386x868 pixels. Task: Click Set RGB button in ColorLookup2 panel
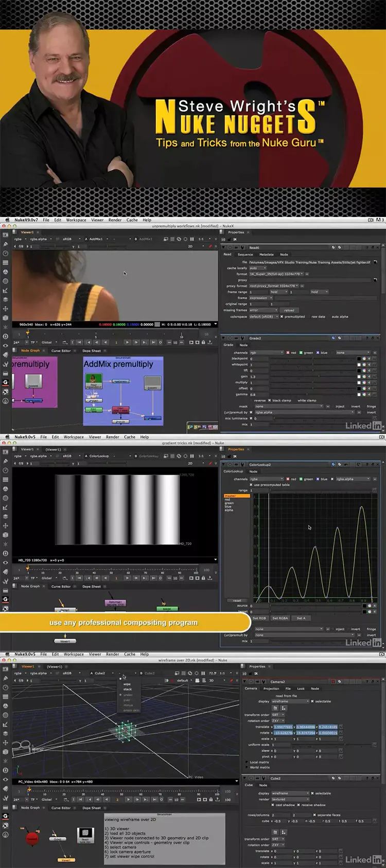[x=259, y=618]
